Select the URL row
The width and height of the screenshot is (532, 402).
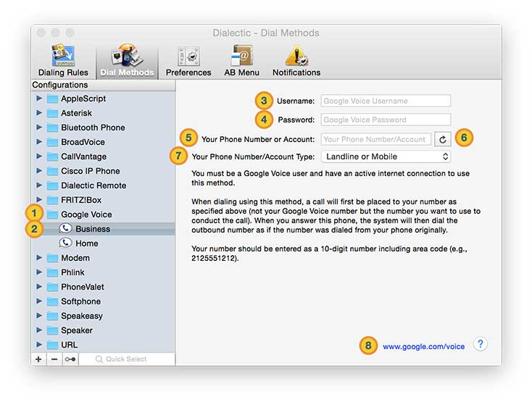pyautogui.click(x=103, y=345)
